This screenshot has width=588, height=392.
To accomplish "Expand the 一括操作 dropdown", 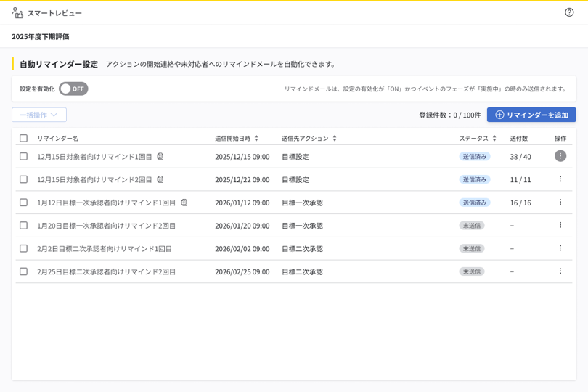I will click(39, 115).
